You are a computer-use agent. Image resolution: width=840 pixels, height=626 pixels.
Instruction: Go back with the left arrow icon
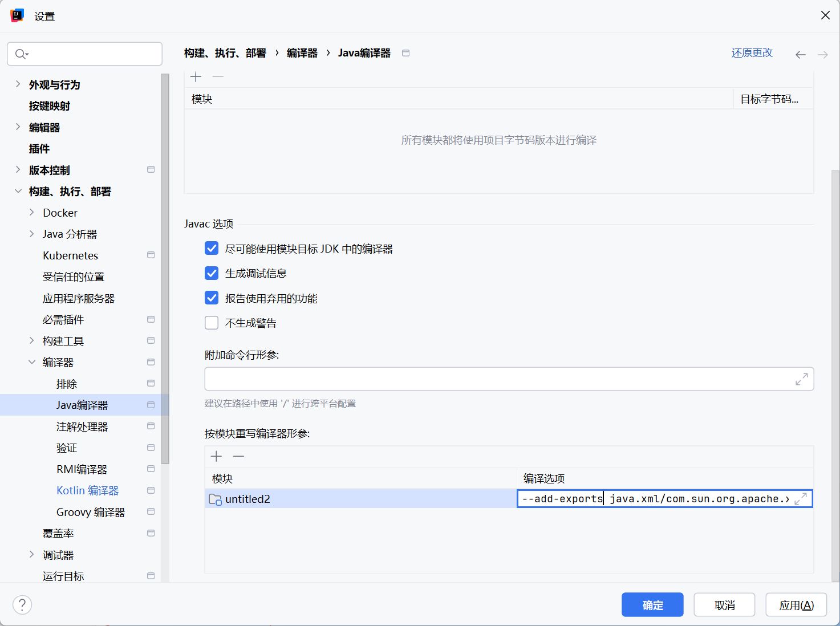[801, 55]
